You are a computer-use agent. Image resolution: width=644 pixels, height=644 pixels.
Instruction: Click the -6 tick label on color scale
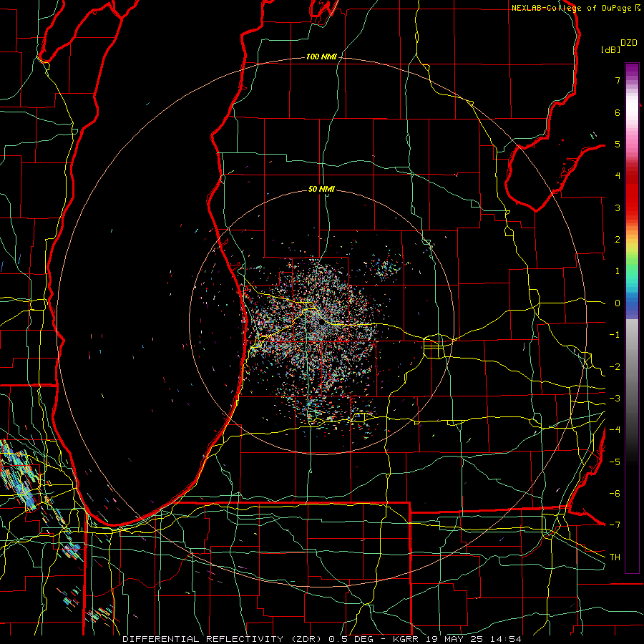tap(615, 494)
